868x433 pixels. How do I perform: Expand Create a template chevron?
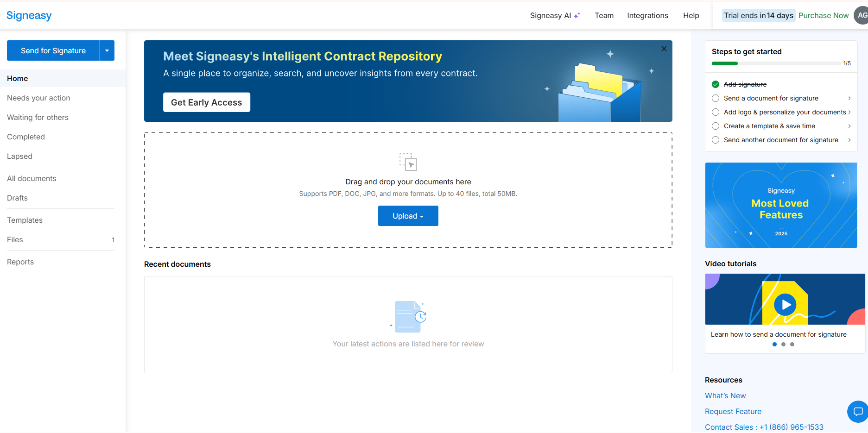click(x=849, y=126)
